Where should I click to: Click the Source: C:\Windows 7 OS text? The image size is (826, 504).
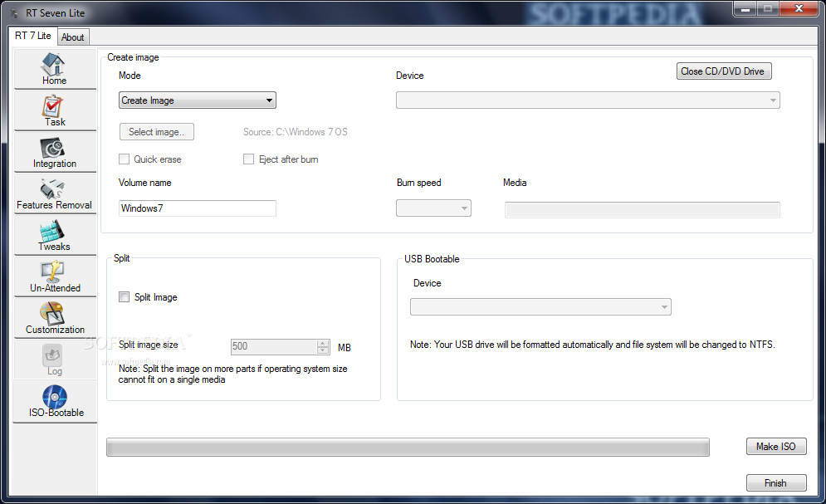click(295, 132)
